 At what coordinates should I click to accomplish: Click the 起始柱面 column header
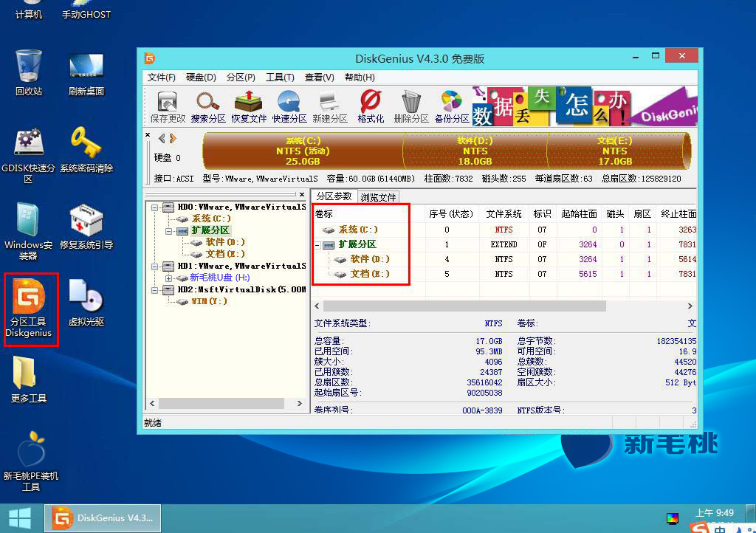point(579,214)
